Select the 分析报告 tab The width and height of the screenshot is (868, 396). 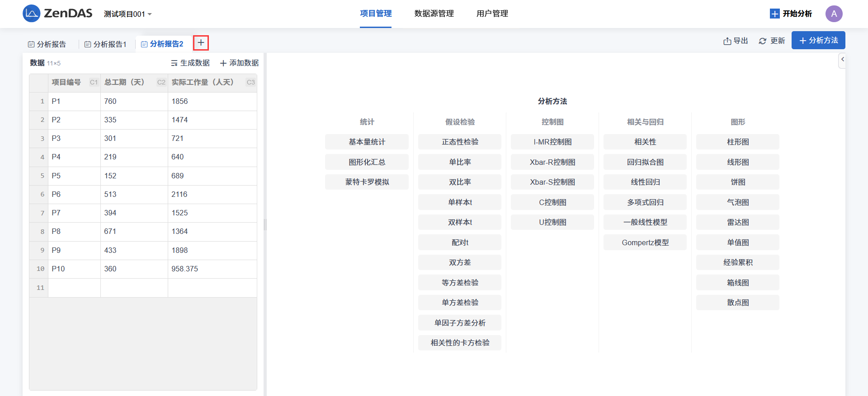pyautogui.click(x=47, y=44)
